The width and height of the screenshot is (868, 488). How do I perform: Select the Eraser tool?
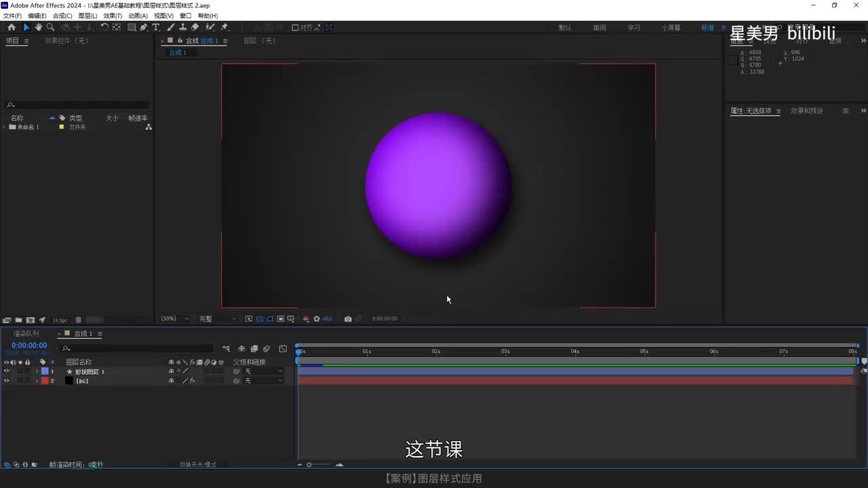click(195, 27)
